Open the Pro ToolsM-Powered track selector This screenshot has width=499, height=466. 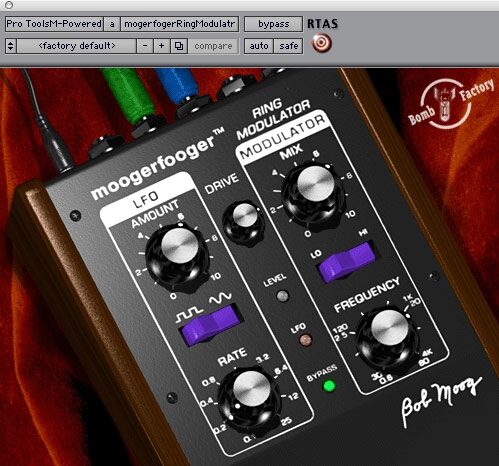[x=54, y=24]
